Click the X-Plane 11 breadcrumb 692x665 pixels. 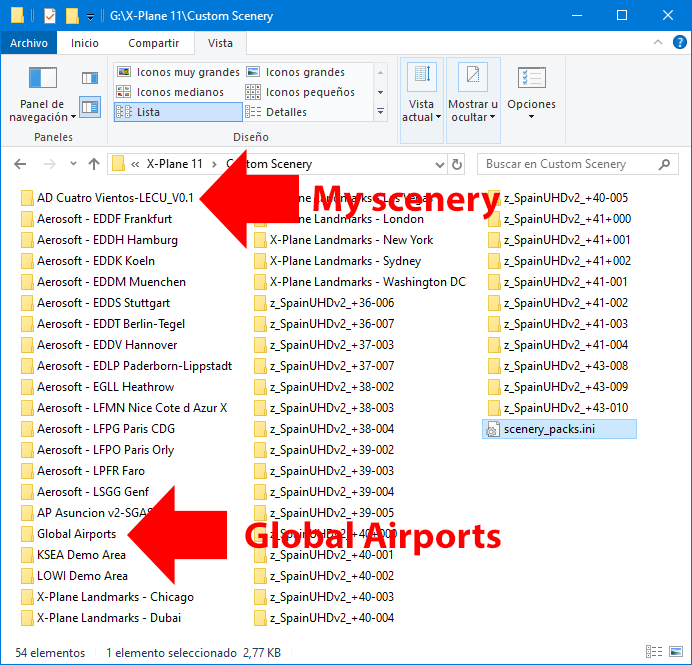click(174, 164)
